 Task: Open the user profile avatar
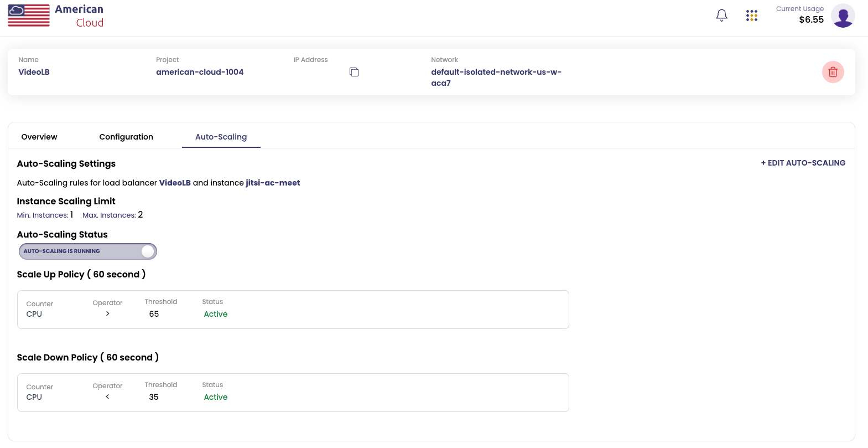click(843, 16)
